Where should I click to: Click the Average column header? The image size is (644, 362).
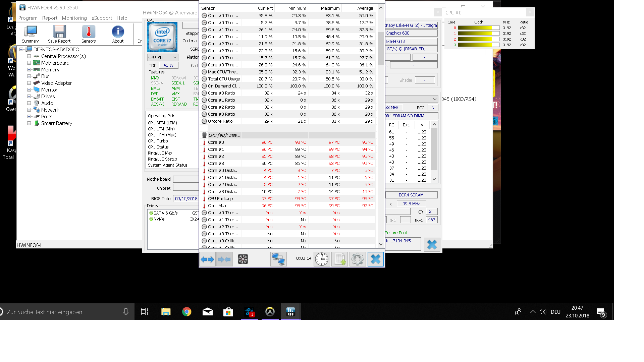tap(359, 8)
